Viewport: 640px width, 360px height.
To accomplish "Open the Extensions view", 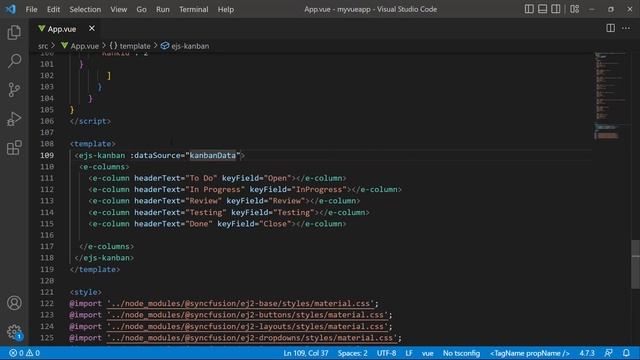I will (14, 148).
